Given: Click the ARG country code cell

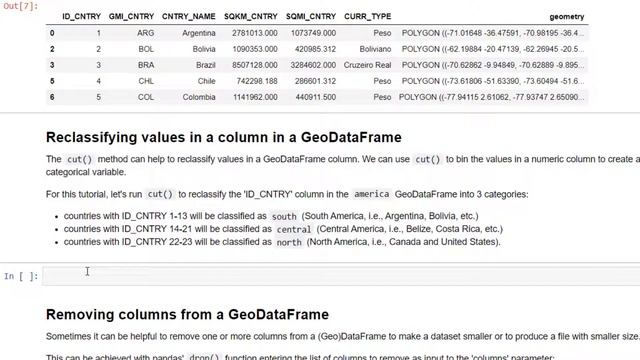Looking at the screenshot, I should (x=145, y=33).
